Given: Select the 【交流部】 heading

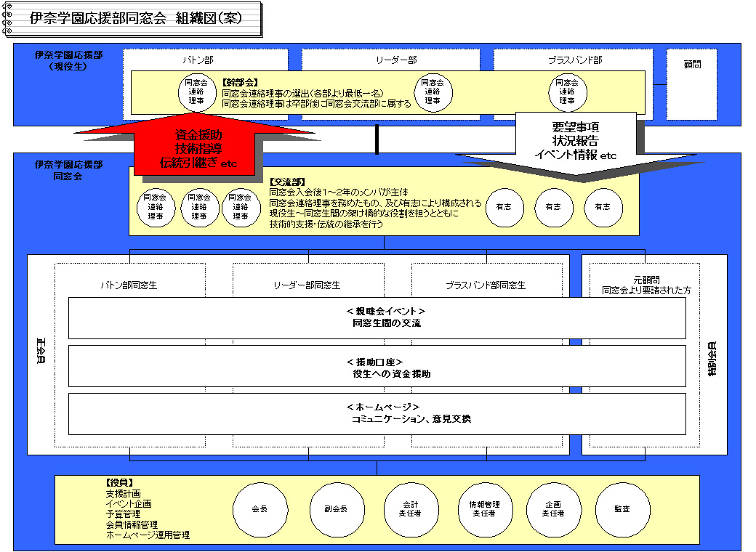Looking at the screenshot, I should 287,182.
